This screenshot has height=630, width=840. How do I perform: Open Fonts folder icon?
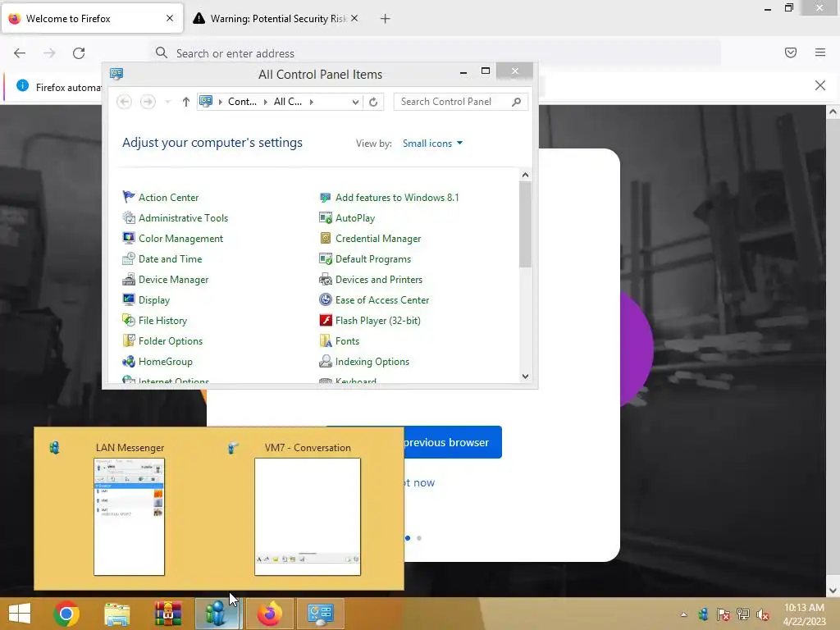[x=325, y=340]
